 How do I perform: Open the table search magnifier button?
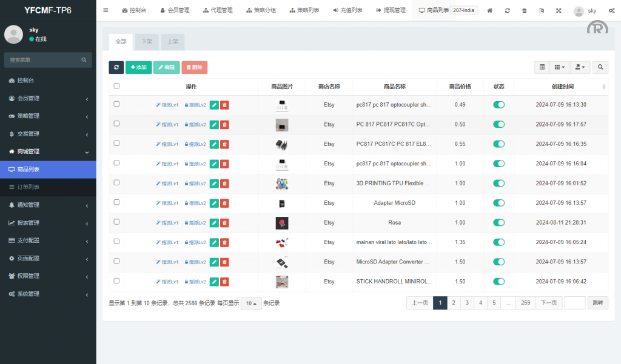click(x=600, y=67)
